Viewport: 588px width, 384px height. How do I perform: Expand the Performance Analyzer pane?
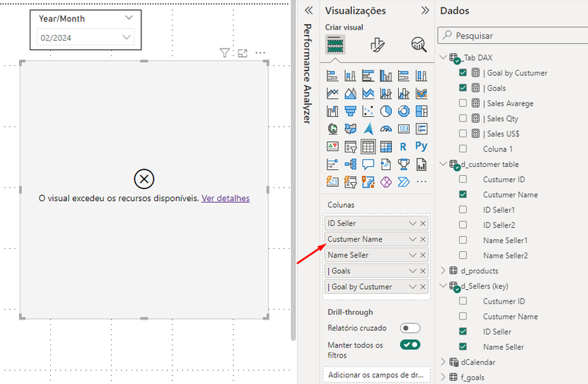coord(308,11)
